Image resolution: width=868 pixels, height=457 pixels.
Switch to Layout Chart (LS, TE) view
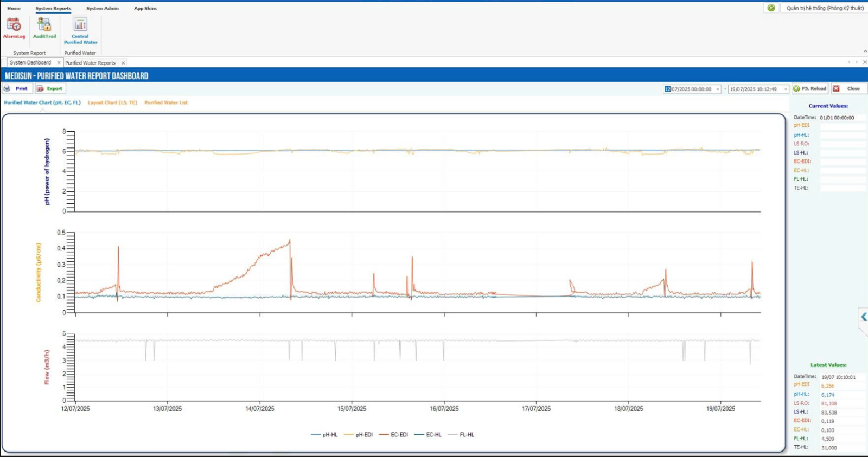(112, 102)
